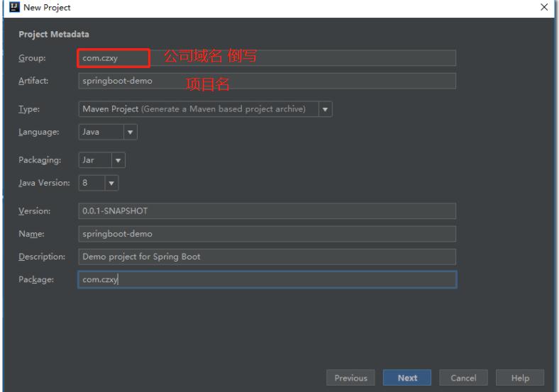
Task: Click the Description: label
Action: [42, 257]
